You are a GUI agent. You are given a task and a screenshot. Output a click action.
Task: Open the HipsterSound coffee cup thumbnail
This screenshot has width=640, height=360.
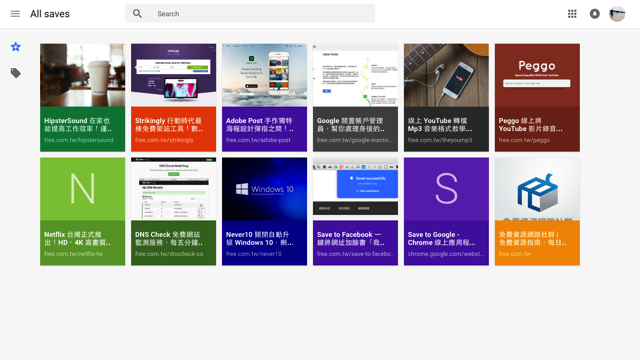pyautogui.click(x=82, y=75)
